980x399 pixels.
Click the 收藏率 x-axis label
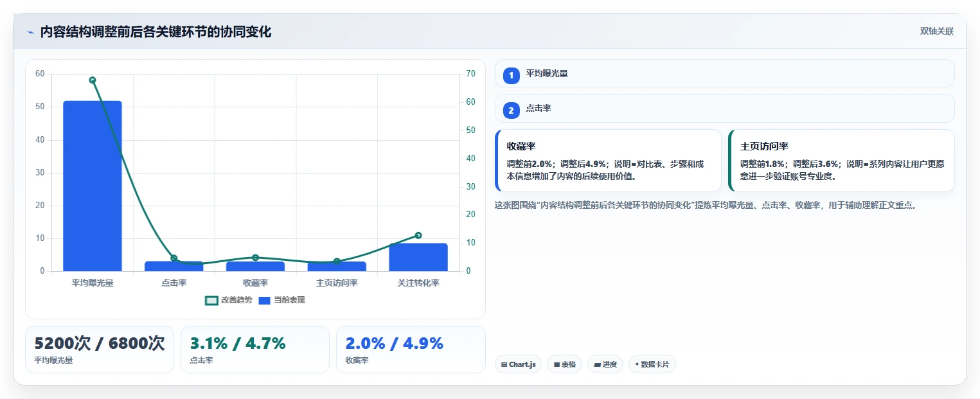pyautogui.click(x=255, y=283)
